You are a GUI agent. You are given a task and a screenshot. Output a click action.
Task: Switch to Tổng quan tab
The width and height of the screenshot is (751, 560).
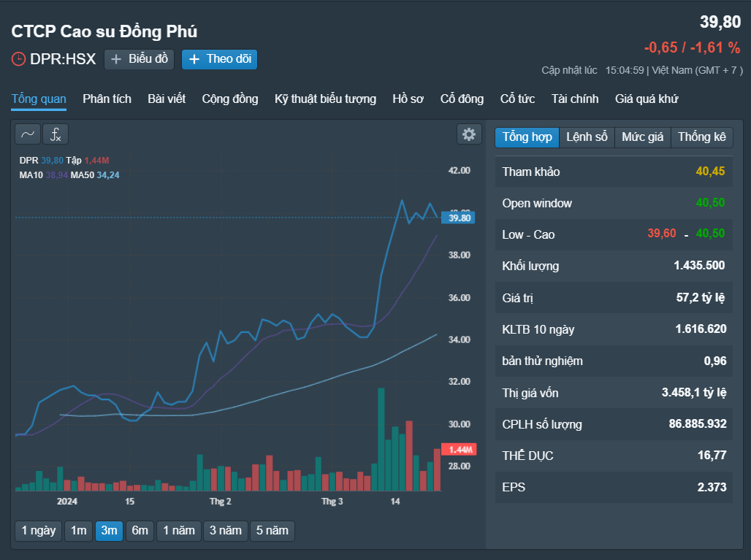39,99
